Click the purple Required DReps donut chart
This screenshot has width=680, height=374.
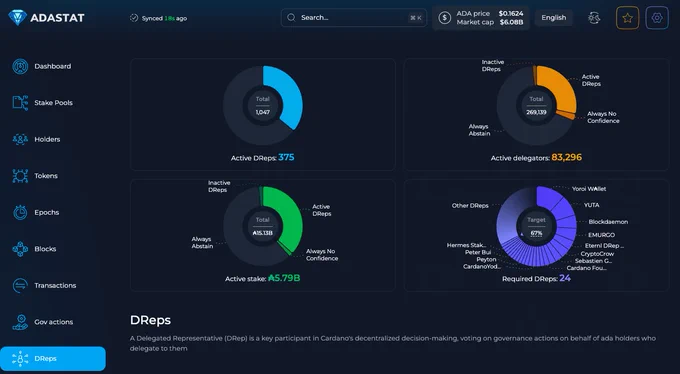[536, 226]
